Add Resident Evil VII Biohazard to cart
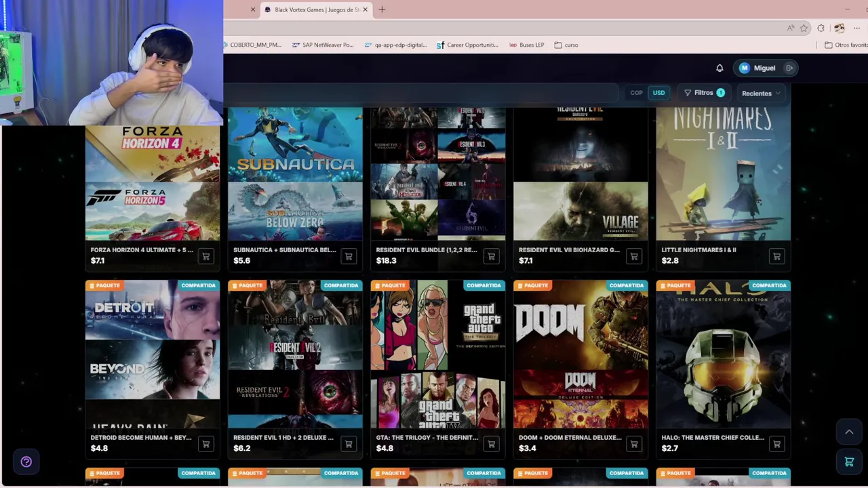The image size is (868, 488). pos(634,257)
